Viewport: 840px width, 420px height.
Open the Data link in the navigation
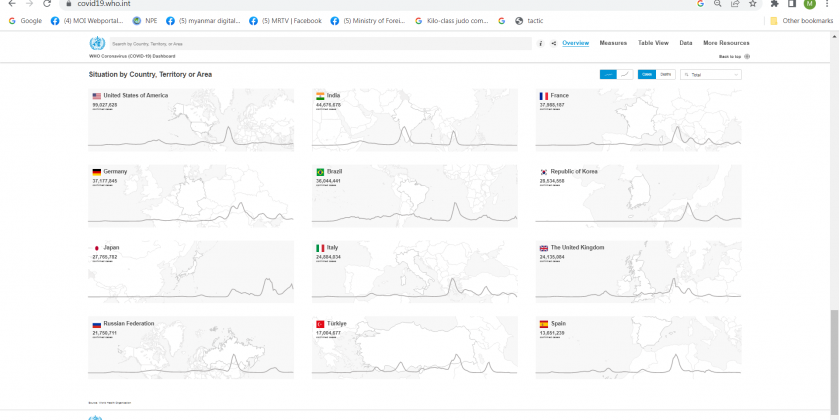[686, 43]
